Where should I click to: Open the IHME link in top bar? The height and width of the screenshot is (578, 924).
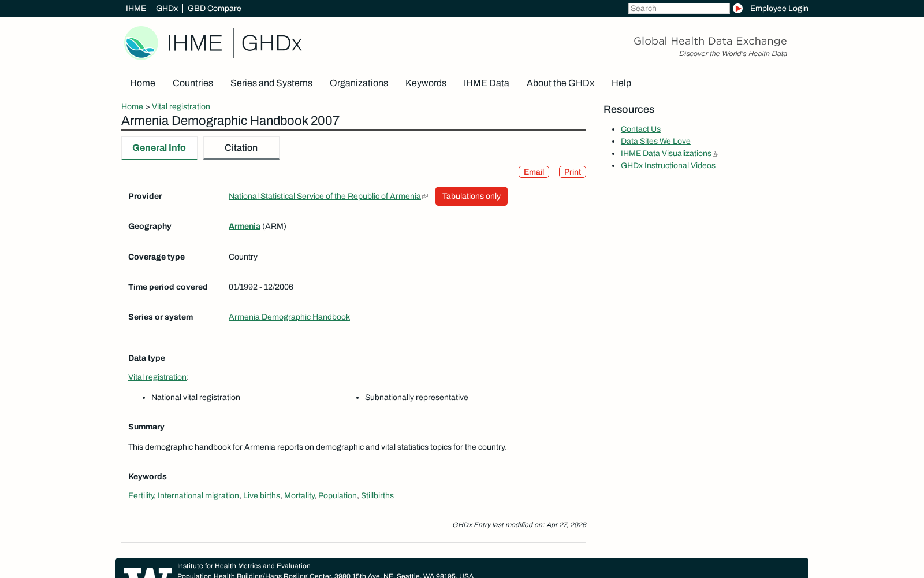136,8
